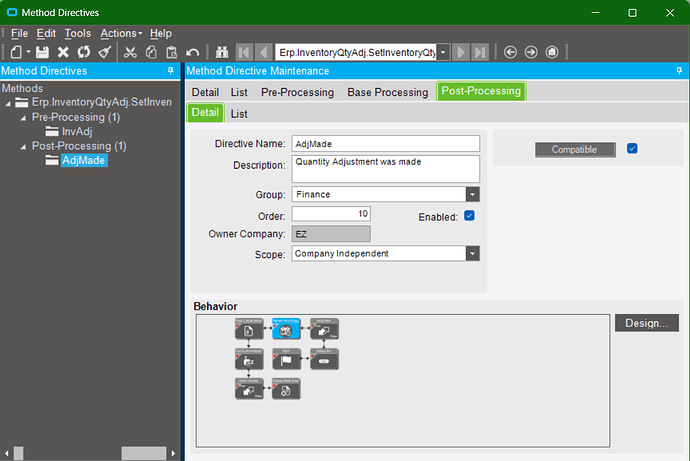Viewport: 690px width, 461px height.
Task: Toggle the Enabled checkbox
Action: click(469, 216)
